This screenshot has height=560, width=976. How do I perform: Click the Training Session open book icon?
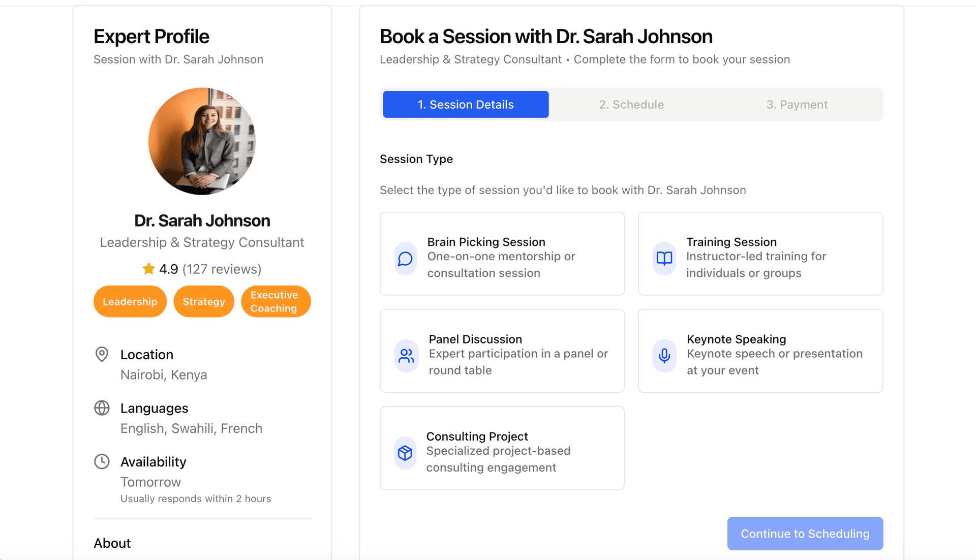[x=664, y=259]
